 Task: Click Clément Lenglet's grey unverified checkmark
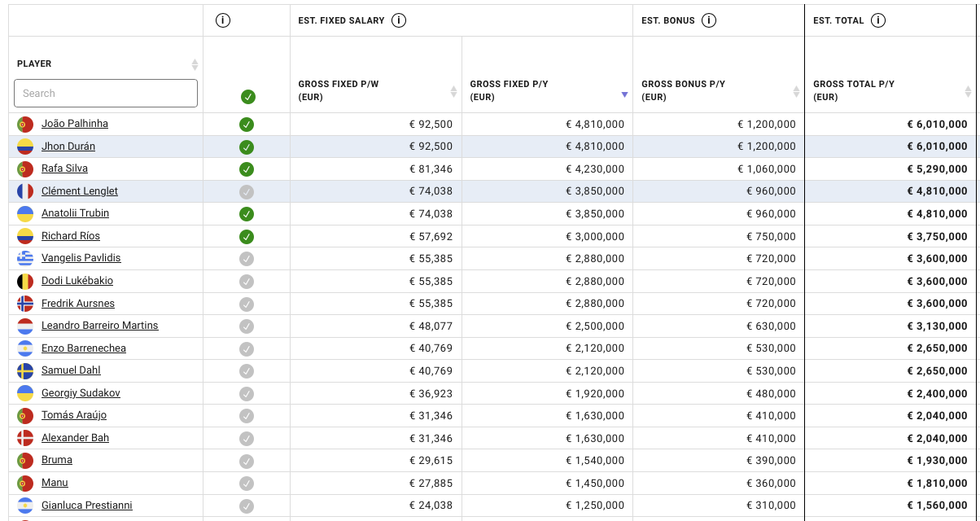click(247, 191)
